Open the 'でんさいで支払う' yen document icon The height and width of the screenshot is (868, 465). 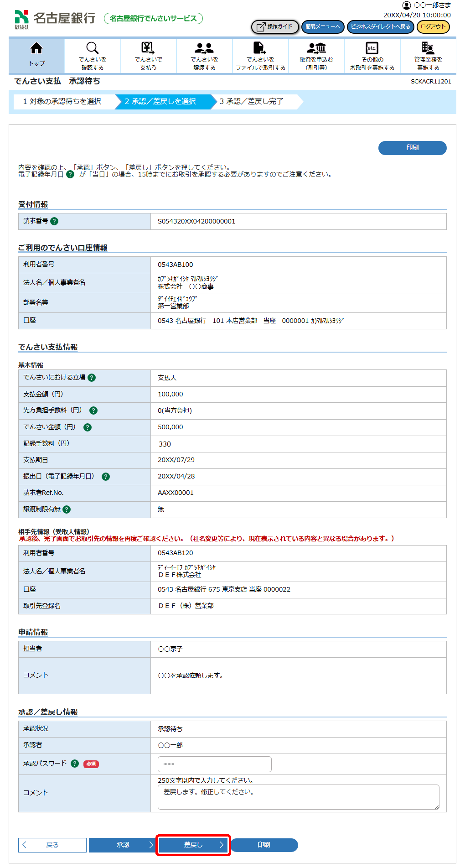click(148, 48)
